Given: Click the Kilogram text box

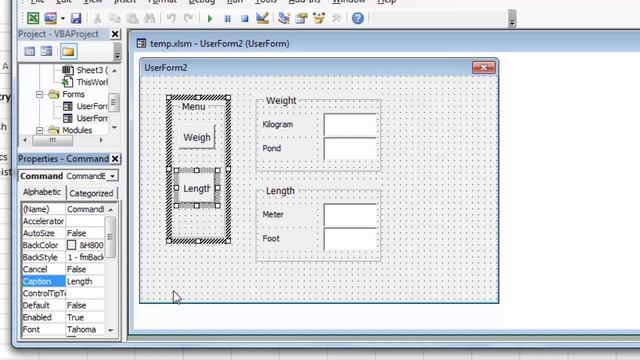Looking at the screenshot, I should click(350, 125).
